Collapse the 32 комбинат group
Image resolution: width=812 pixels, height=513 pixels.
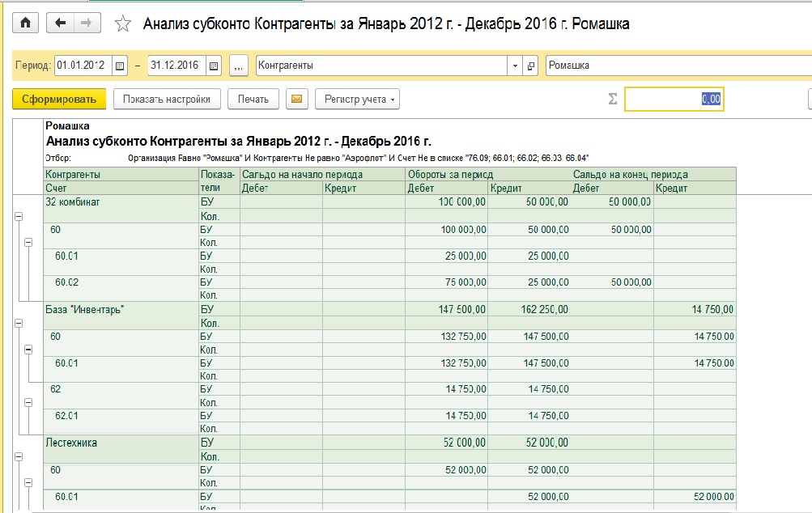tap(19, 216)
